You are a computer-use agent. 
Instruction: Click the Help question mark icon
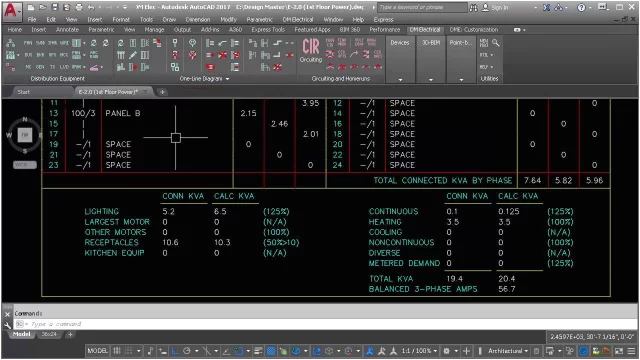click(x=581, y=7)
